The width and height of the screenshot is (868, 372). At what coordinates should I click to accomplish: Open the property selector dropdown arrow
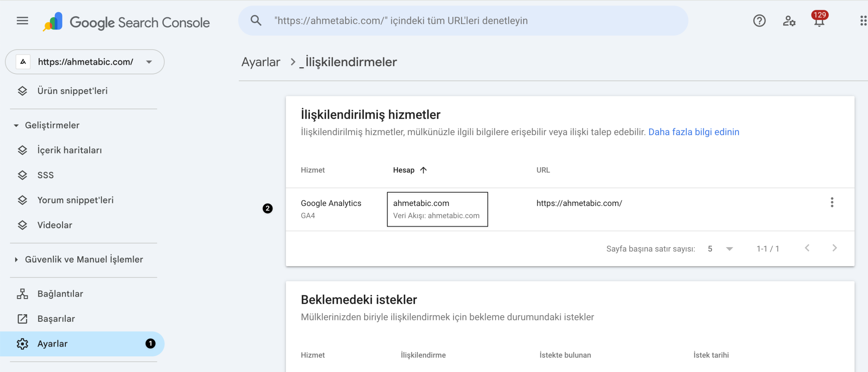[149, 62]
